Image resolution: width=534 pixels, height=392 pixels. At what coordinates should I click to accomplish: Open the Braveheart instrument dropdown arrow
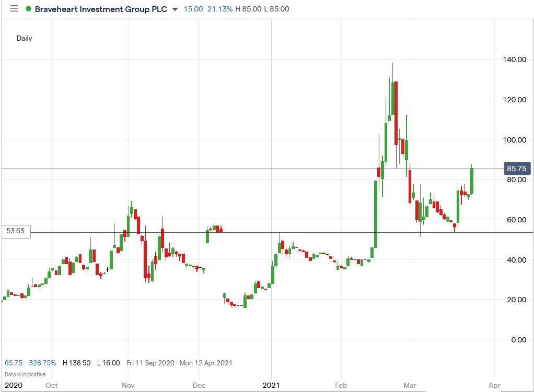tap(174, 9)
